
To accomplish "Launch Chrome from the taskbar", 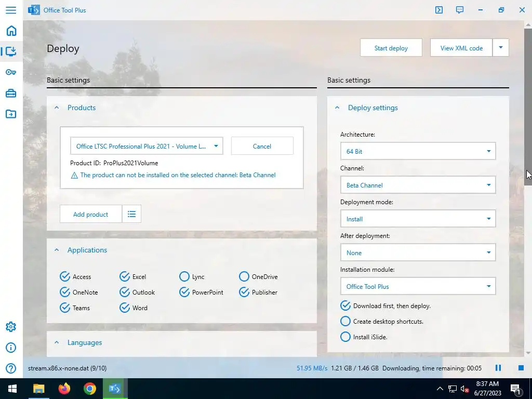I will [90, 389].
